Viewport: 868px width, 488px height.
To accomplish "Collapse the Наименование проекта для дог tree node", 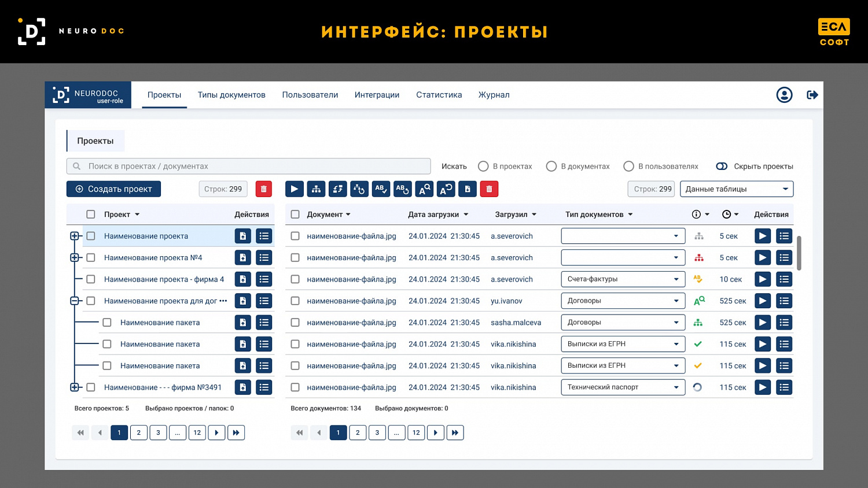I will click(75, 301).
